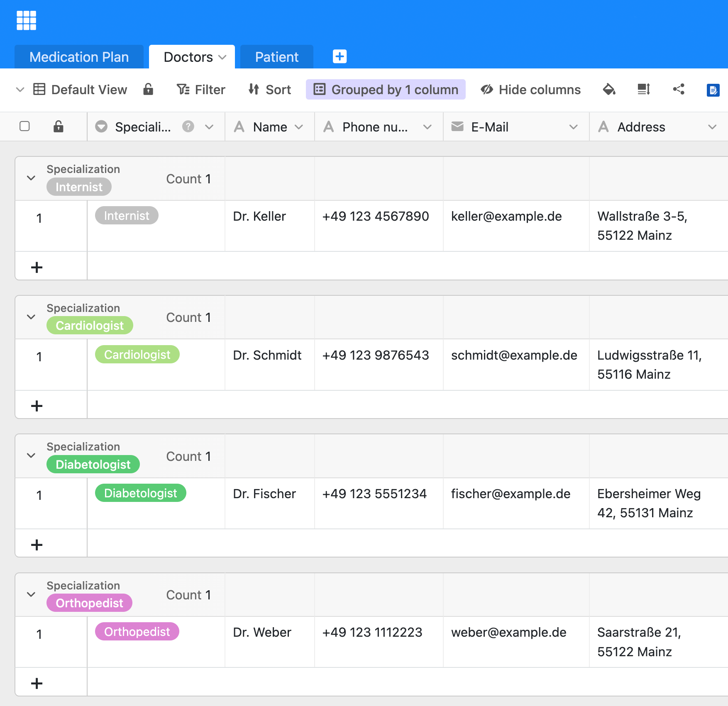Click the light green Cardiologist tag in Schmidt row
This screenshot has height=706, width=728.
tap(137, 355)
